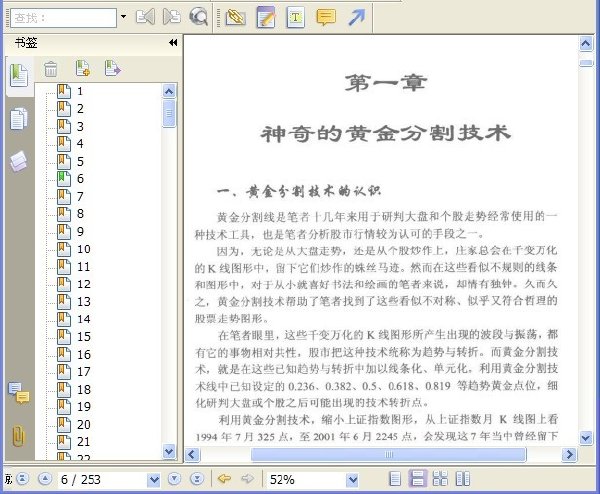
Task: Click the horizontal scrollbar thumb
Action: [x=388, y=455]
